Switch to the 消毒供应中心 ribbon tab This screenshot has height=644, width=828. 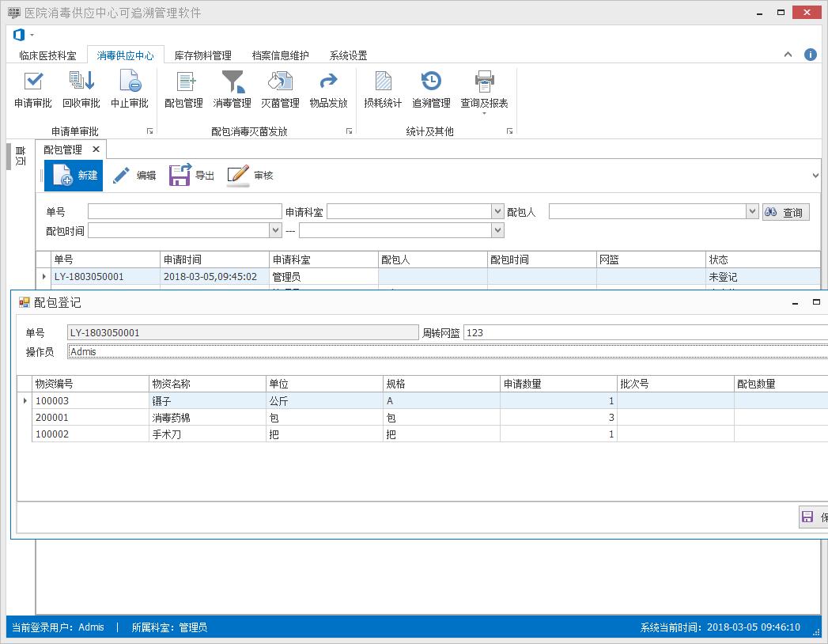point(126,55)
